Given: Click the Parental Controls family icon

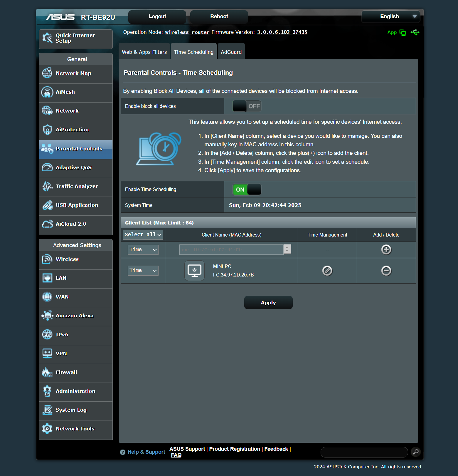Looking at the screenshot, I should [47, 149].
